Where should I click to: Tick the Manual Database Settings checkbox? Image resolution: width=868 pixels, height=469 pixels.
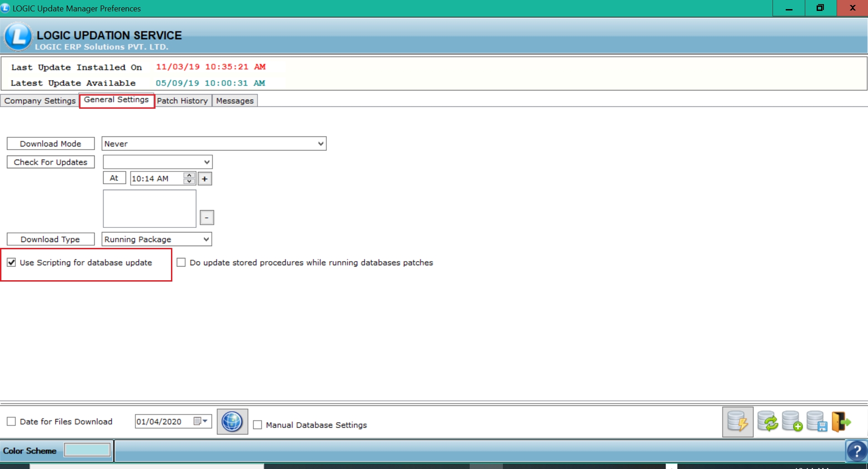(258, 425)
